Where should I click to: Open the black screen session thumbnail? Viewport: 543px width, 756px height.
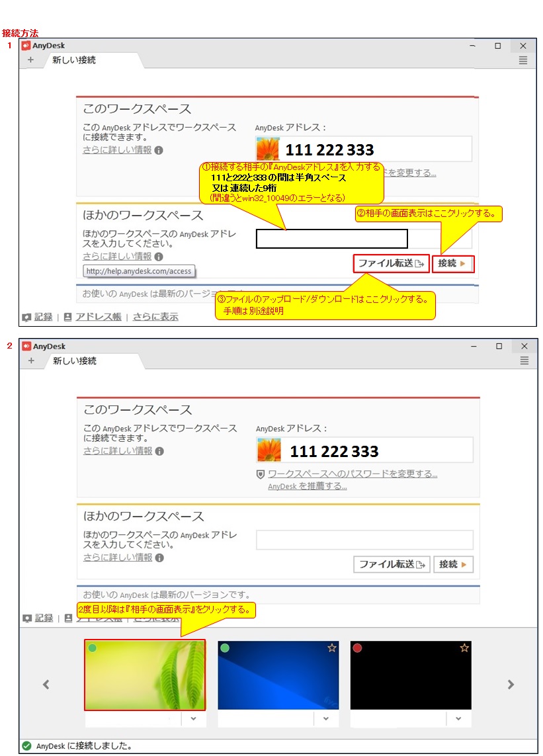click(411, 675)
